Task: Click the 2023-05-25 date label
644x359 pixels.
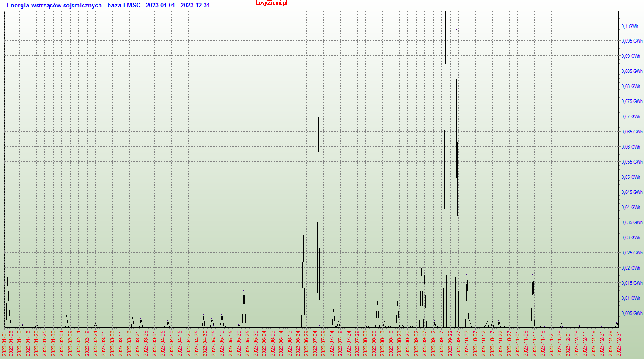Action: click(x=248, y=343)
